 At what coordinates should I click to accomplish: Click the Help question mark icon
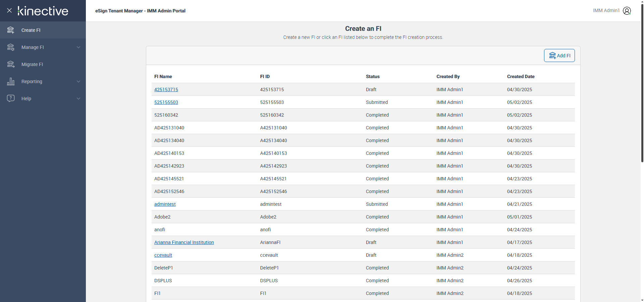11,99
